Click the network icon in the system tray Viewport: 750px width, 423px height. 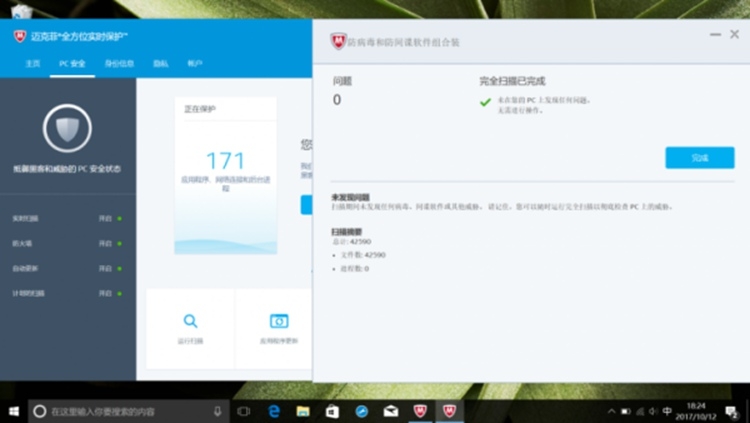click(640, 412)
